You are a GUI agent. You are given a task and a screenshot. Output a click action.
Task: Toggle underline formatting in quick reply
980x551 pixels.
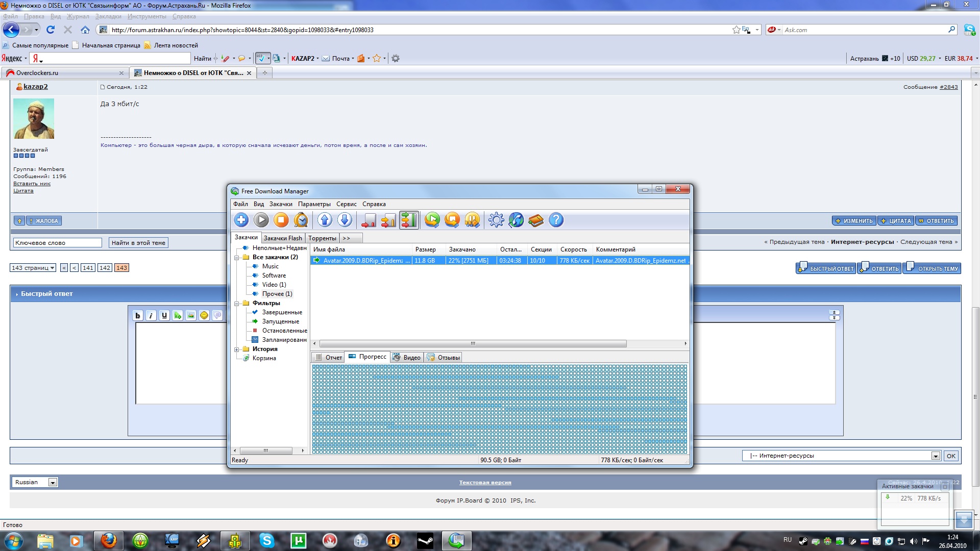click(x=164, y=315)
